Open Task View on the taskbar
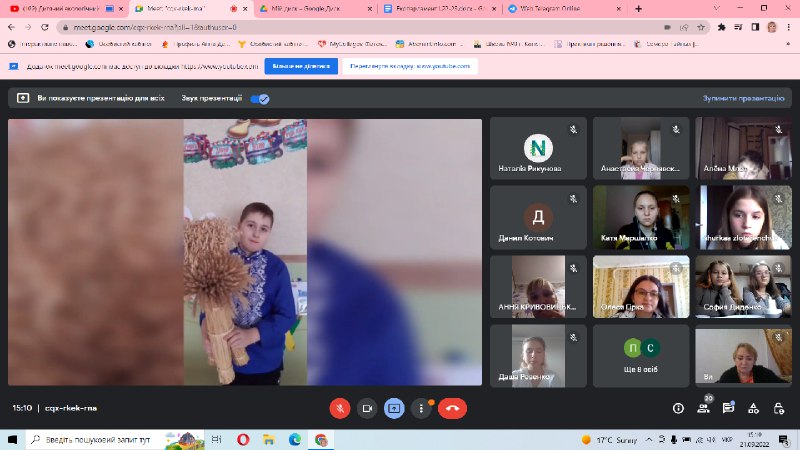The image size is (800, 450). 216,439
